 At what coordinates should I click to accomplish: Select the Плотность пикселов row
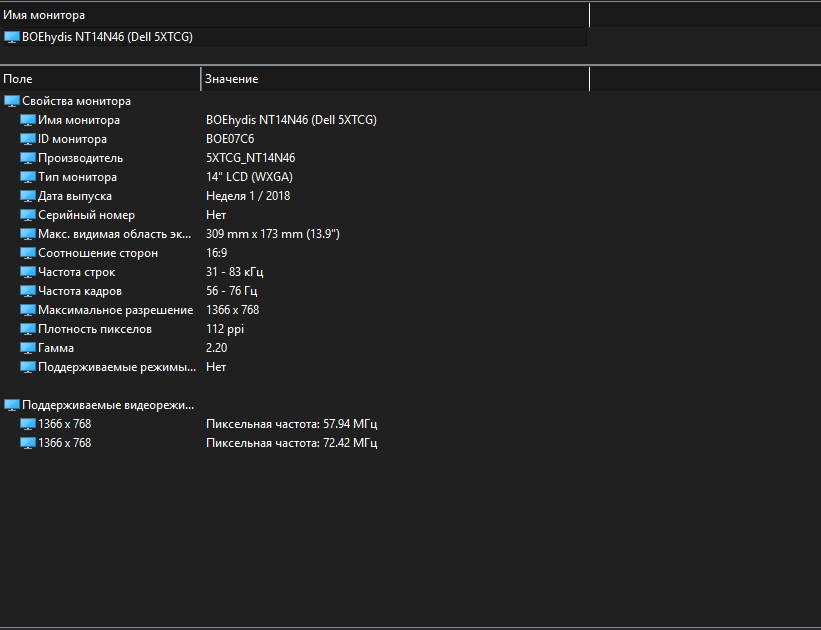(x=94, y=329)
